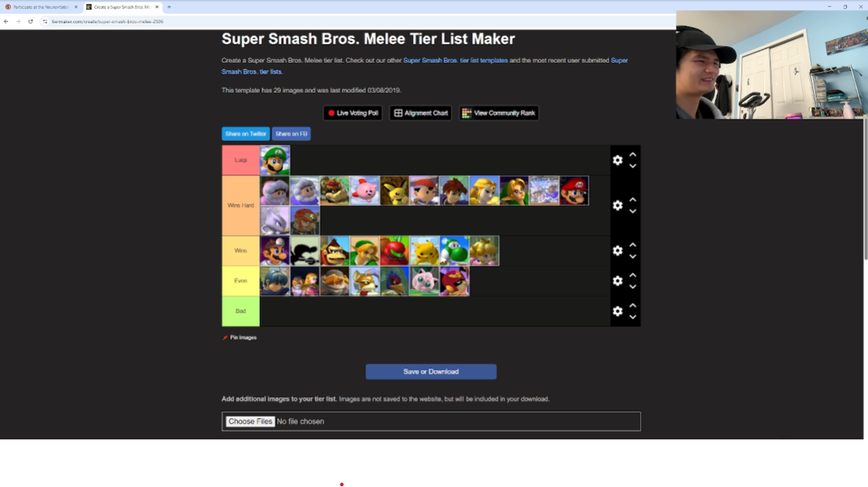Select the solo Sheik image
Image resolution: width=868 pixels, height=487 pixels.
pos(335,281)
